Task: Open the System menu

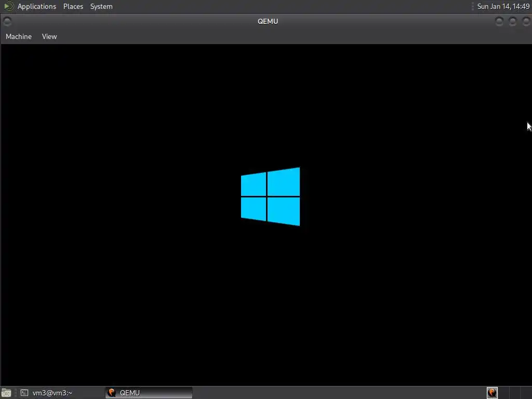Action: coord(101,6)
